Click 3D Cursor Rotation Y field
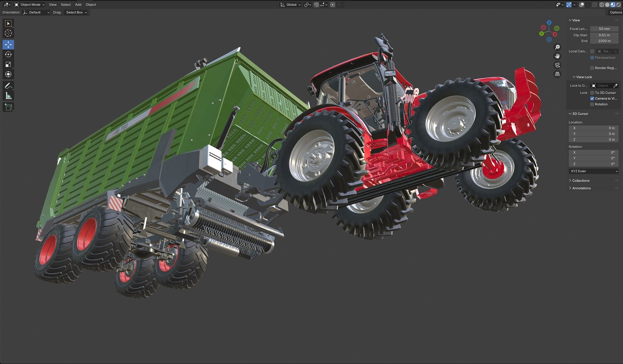Screen dimensions: 623x364 594,159
